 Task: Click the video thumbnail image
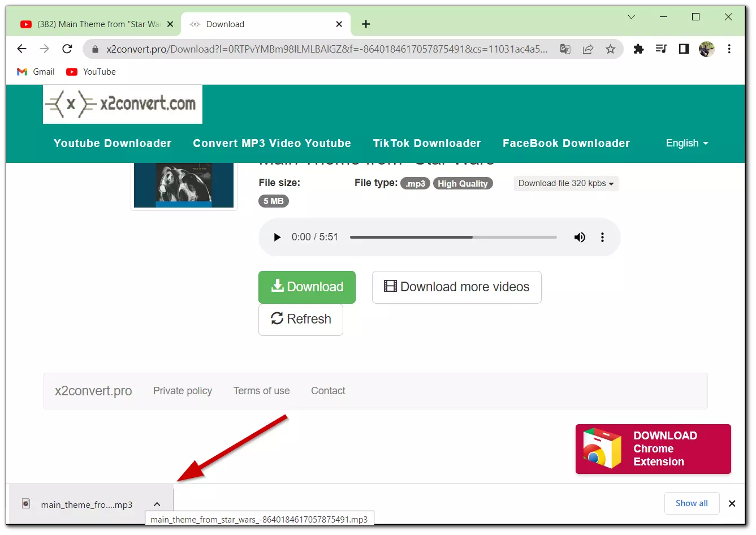click(184, 185)
